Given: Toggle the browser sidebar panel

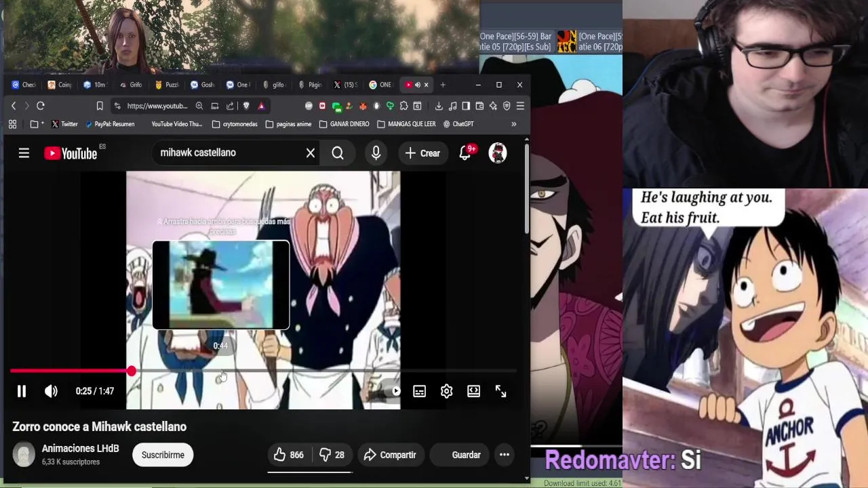Looking at the screenshot, I should click(x=466, y=106).
